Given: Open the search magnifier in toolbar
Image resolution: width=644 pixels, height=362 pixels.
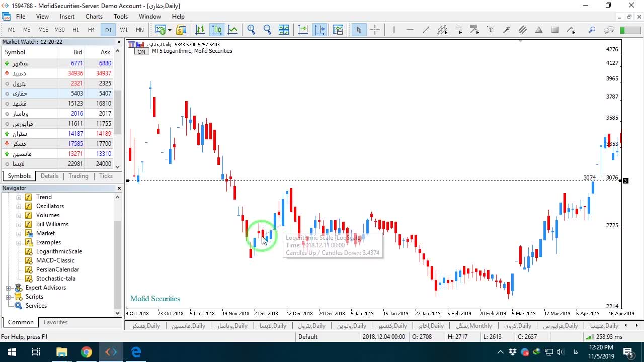Looking at the screenshot, I should point(592,30).
